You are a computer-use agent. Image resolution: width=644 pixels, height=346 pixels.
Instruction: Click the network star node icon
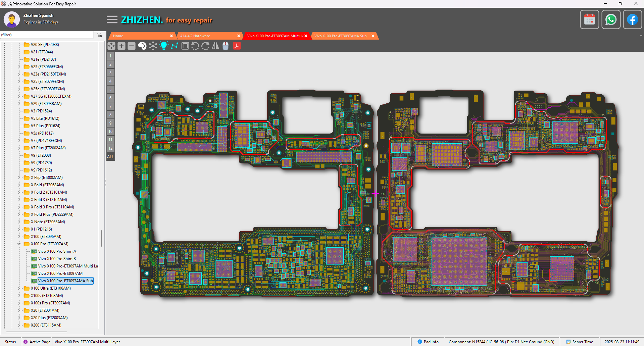pyautogui.click(x=153, y=46)
